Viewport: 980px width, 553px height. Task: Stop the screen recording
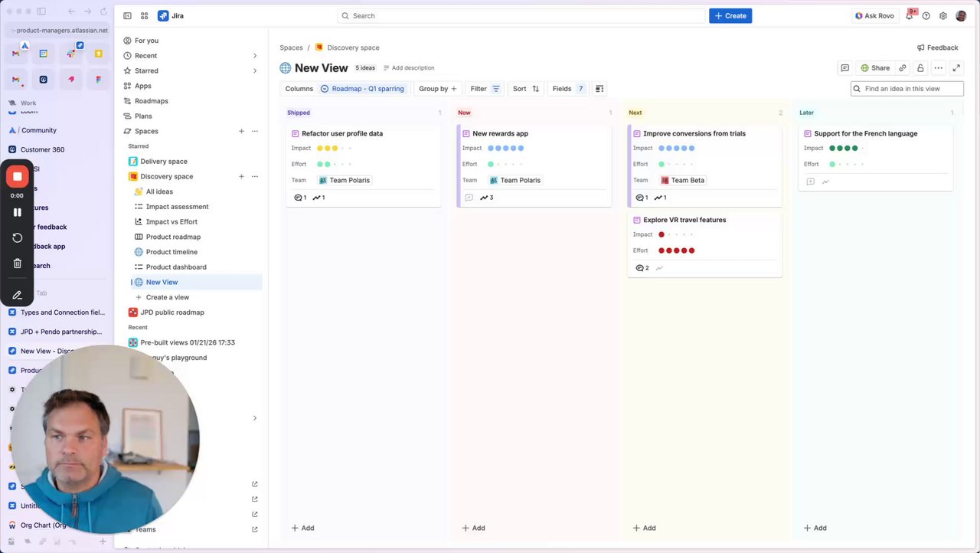point(17,177)
